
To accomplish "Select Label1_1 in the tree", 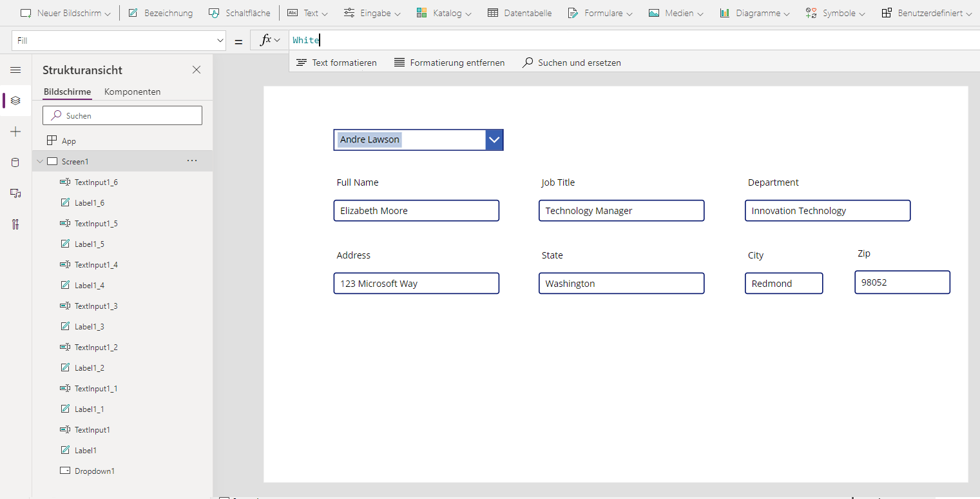I will (x=90, y=409).
